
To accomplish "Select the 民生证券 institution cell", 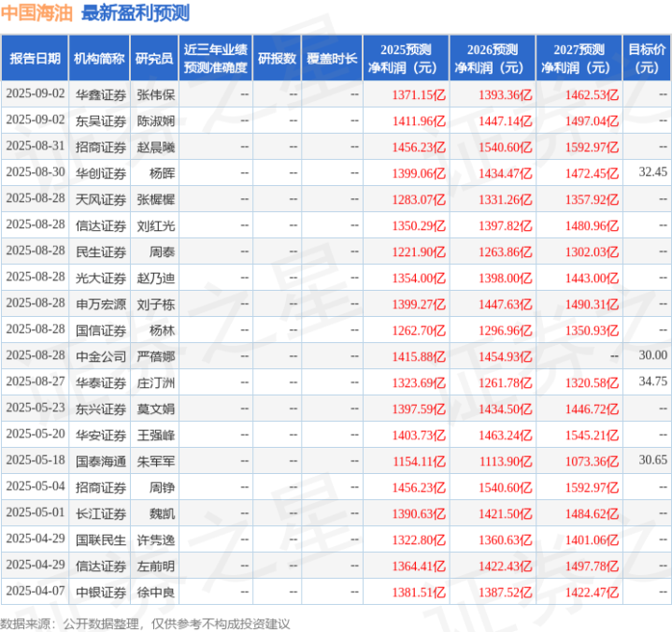I will click(x=101, y=251).
